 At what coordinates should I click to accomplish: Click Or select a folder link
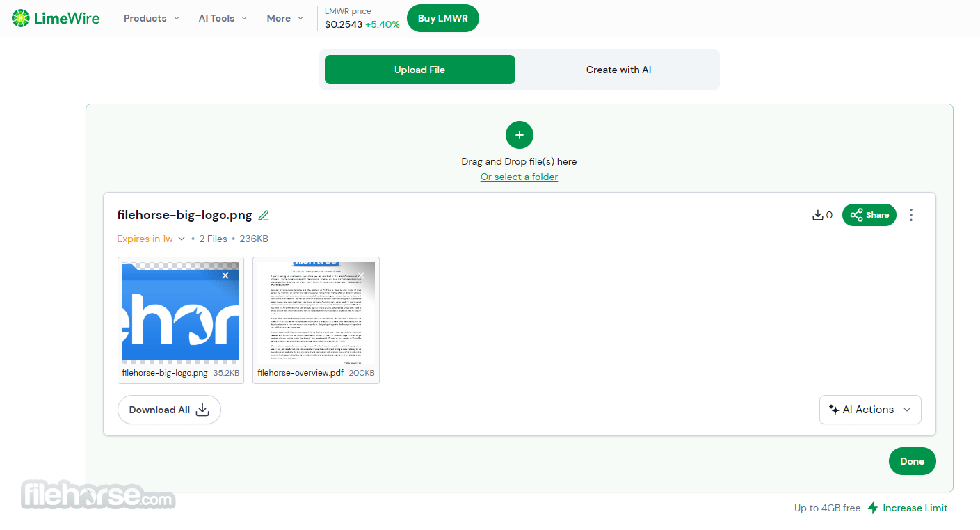pos(520,177)
